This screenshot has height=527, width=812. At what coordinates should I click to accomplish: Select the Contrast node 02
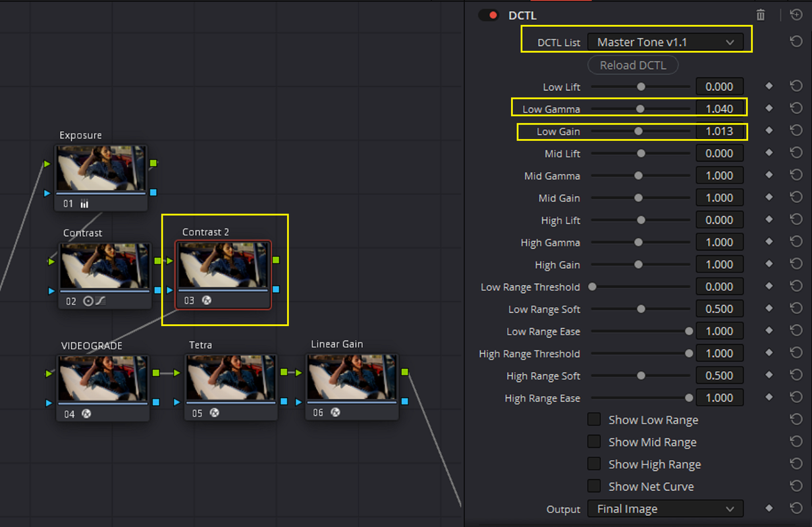coord(105,275)
